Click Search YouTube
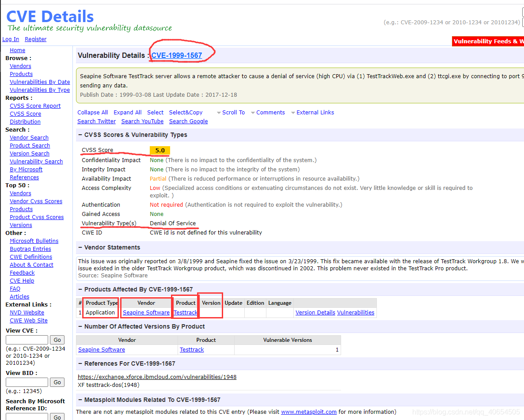The image size is (524, 420). [x=142, y=121]
